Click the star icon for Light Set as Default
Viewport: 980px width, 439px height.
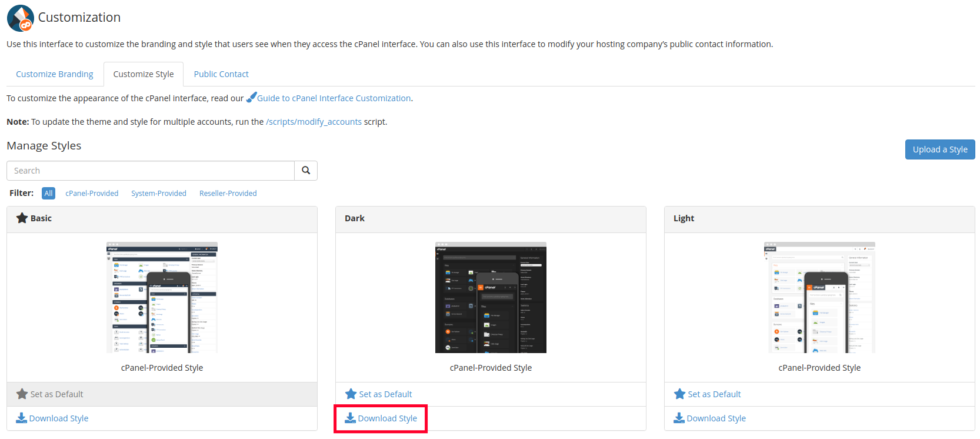[x=679, y=394]
